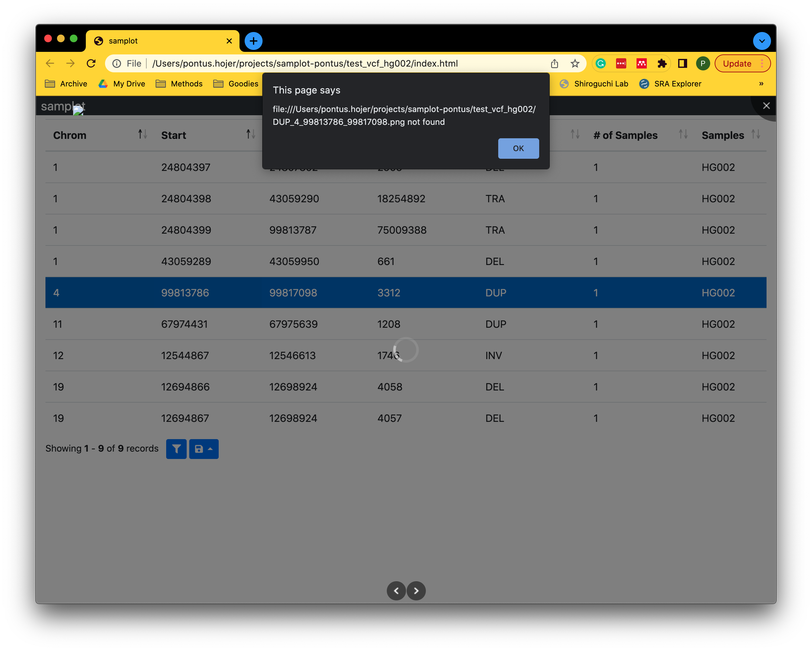This screenshot has height=651, width=812.
Task: Open the Grammarly extension icon
Action: click(601, 63)
